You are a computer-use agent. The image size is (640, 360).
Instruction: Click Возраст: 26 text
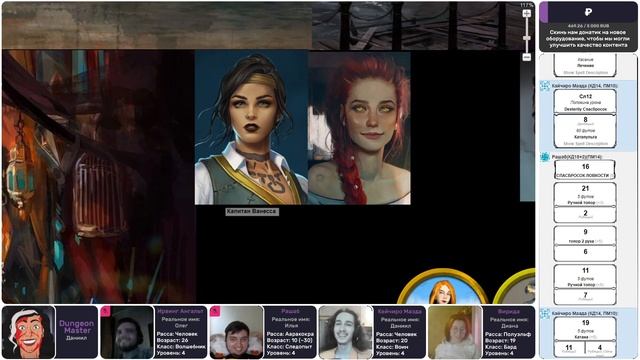(x=171, y=340)
